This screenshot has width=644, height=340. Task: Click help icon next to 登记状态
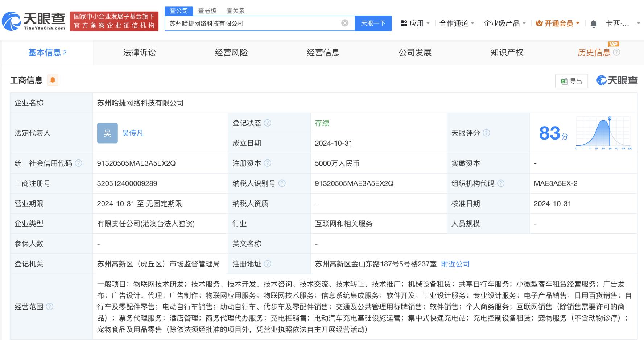click(x=268, y=123)
